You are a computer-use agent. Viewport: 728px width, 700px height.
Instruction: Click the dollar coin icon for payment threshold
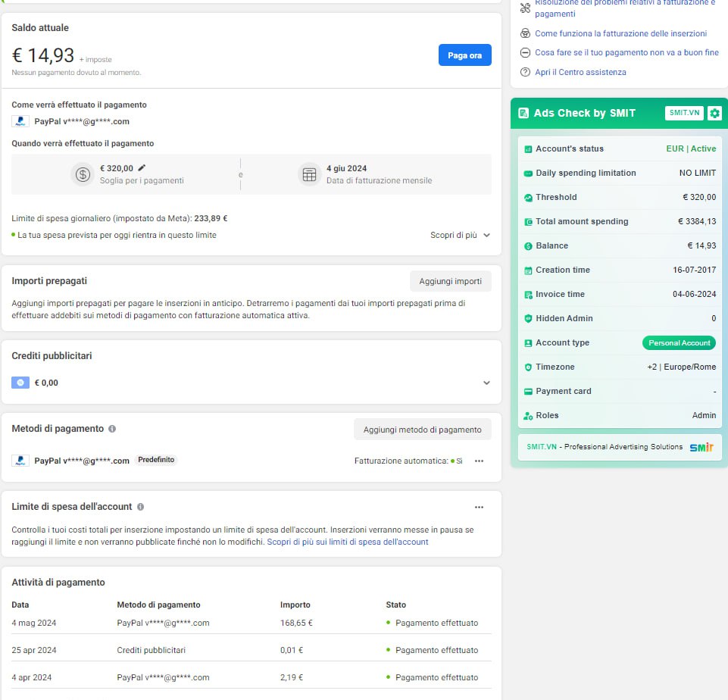click(82, 174)
